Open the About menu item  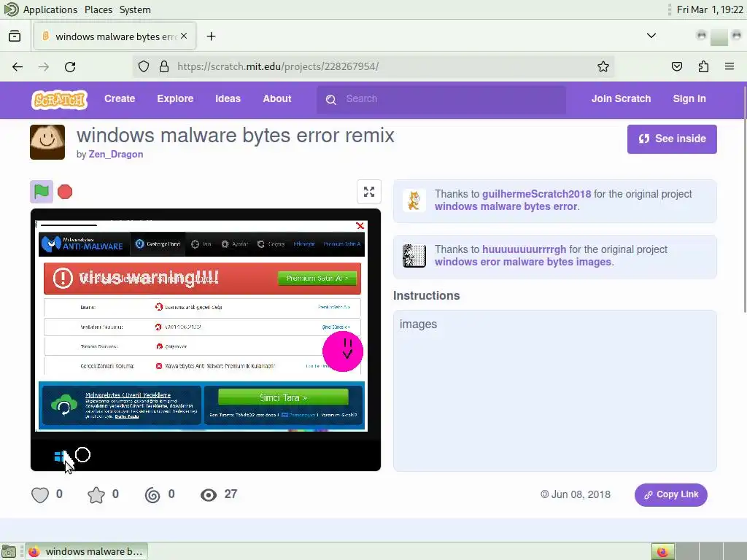pos(276,98)
